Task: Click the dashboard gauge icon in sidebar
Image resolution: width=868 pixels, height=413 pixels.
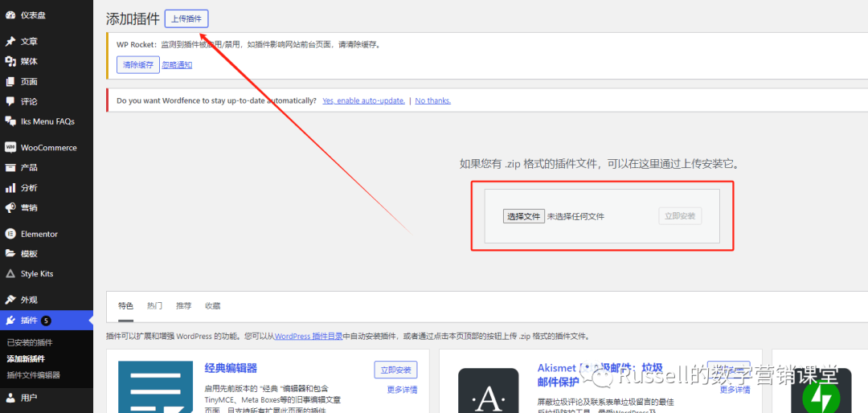Action: tap(10, 15)
